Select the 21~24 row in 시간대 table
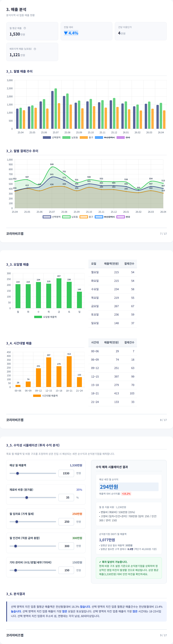Screen dimensions: 173x644 click(113, 402)
